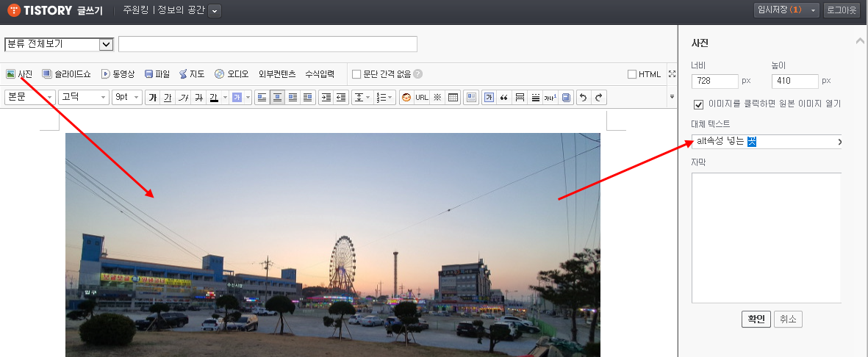868x357 pixels.
Task: Open 수식입력 formula input
Action: pos(320,73)
